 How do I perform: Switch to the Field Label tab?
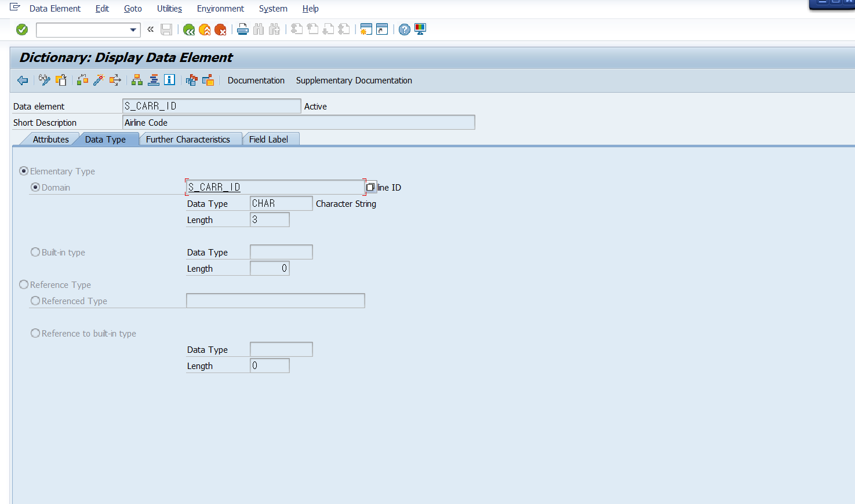point(268,139)
